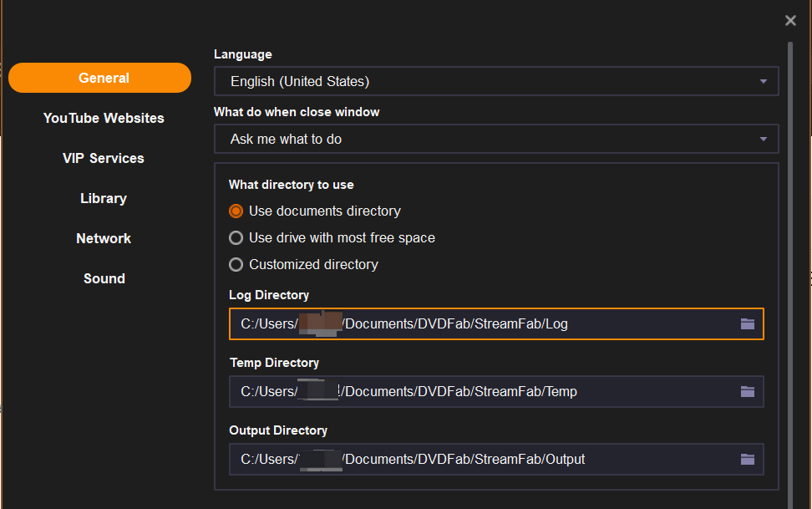This screenshot has height=509, width=812.
Task: Enable the Customized directory option
Action: pyautogui.click(x=236, y=265)
